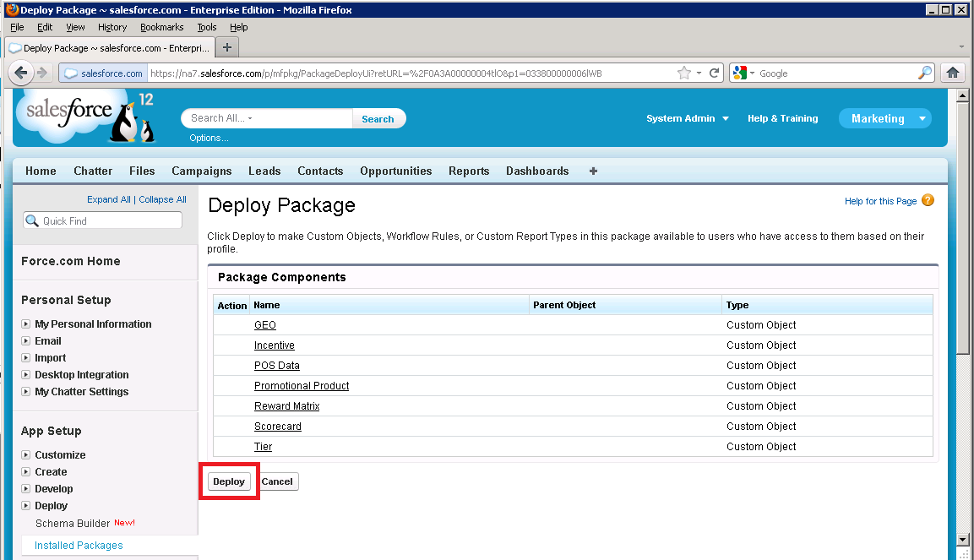974x560 pixels.
Task: Expand the Customize tree item
Action: [x=26, y=455]
